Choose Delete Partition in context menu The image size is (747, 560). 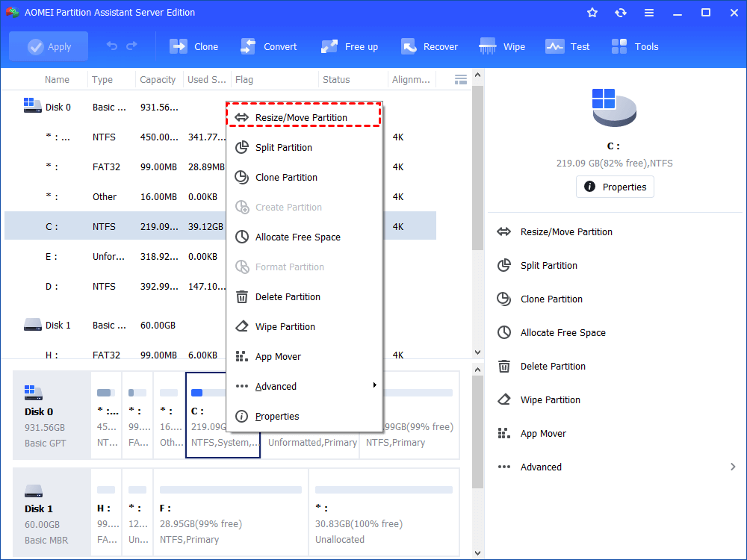point(303,296)
